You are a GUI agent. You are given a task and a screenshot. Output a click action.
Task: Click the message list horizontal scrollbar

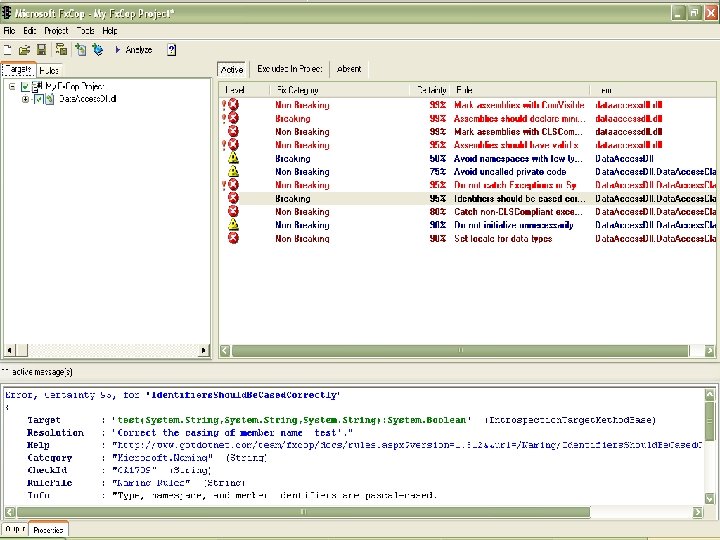(x=460, y=351)
